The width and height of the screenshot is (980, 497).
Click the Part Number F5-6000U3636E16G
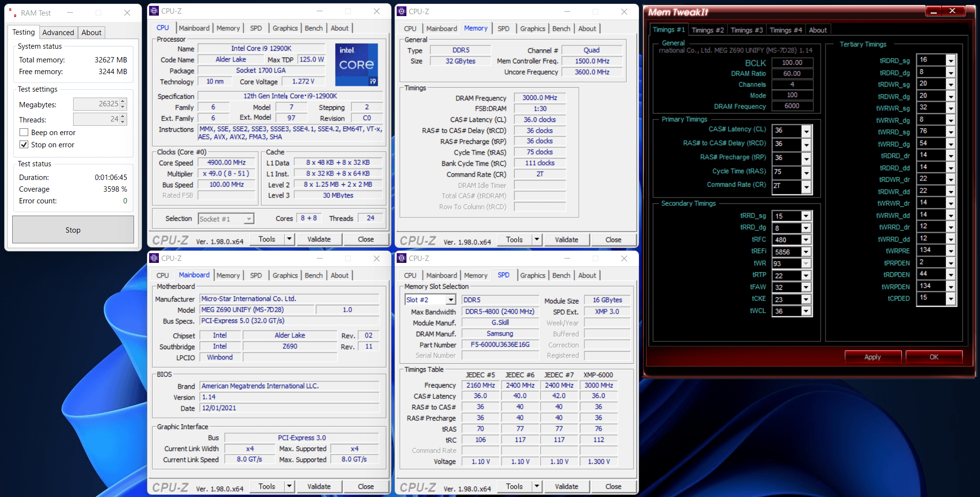(500, 345)
